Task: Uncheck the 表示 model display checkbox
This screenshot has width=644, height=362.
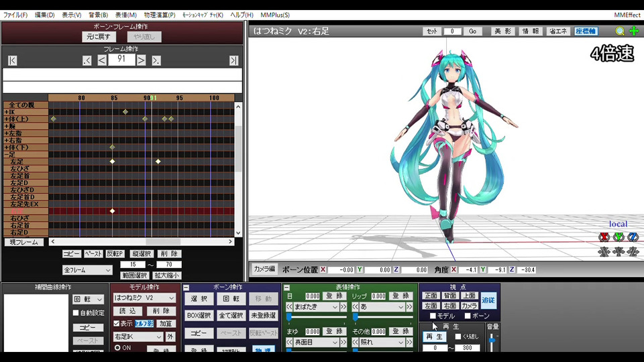Action: pos(117,323)
